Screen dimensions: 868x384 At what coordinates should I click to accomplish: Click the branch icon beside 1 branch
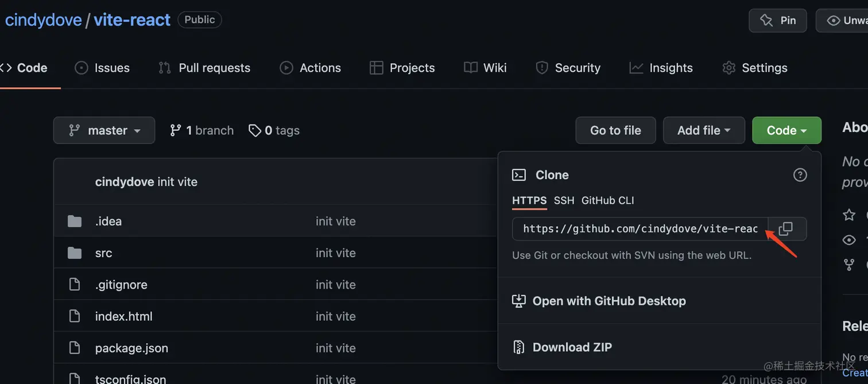176,131
